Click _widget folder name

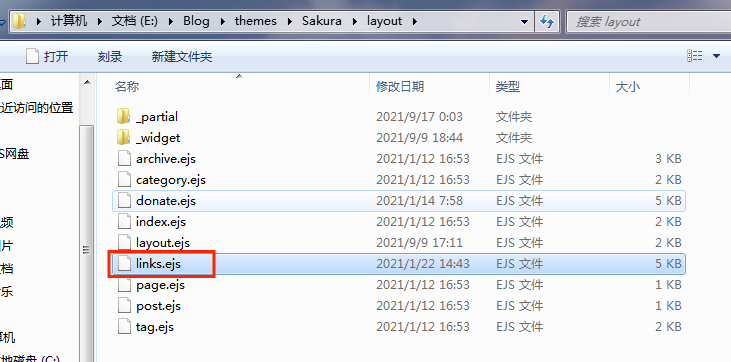[158, 138]
